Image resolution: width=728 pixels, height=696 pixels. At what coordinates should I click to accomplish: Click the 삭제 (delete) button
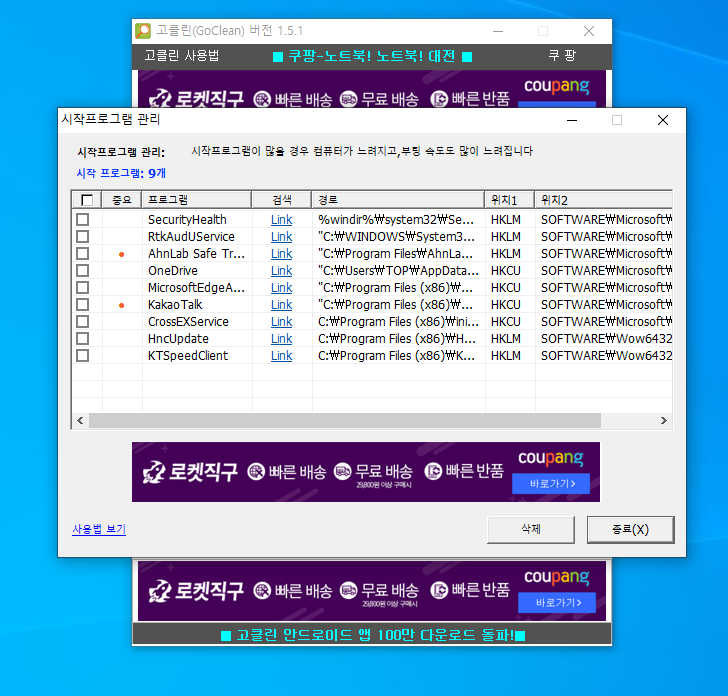pos(531,529)
